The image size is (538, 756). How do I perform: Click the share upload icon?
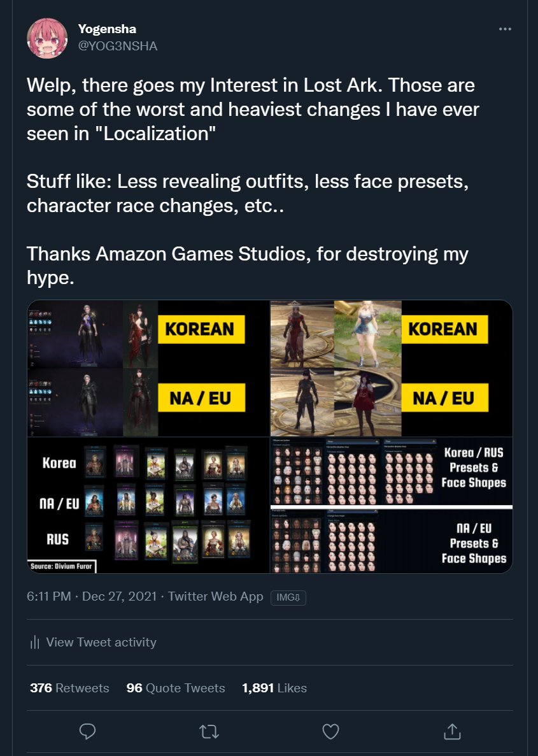coord(451,731)
